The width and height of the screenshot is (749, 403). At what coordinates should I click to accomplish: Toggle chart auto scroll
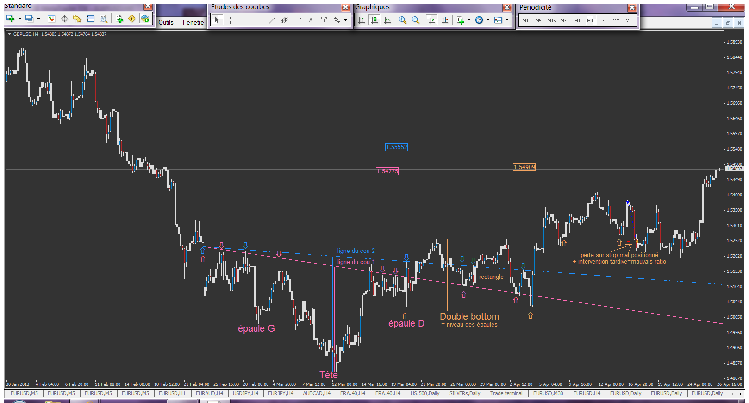[x=432, y=20]
